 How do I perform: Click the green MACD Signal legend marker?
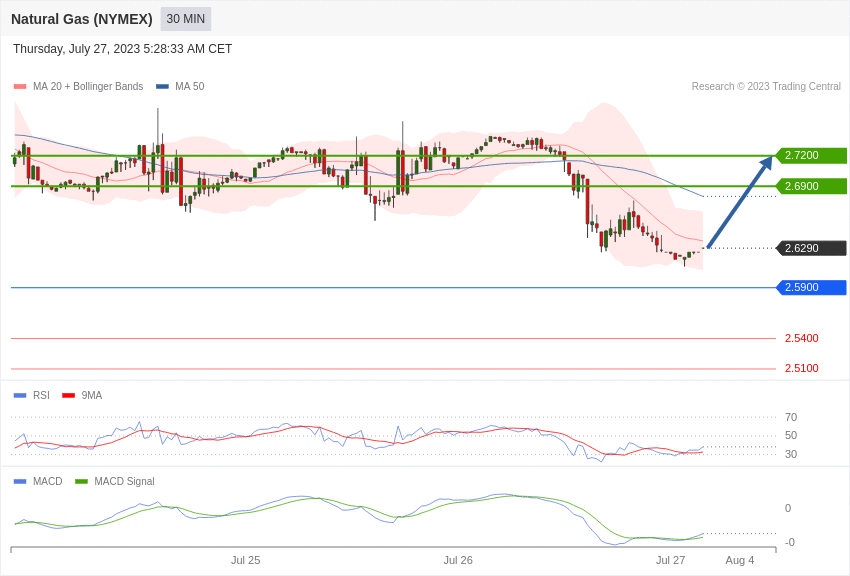click(x=81, y=482)
